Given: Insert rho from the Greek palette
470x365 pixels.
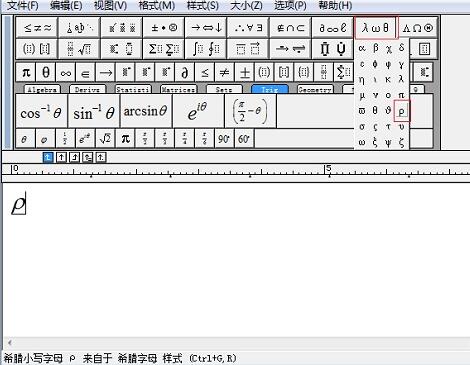Looking at the screenshot, I should pos(401,111).
